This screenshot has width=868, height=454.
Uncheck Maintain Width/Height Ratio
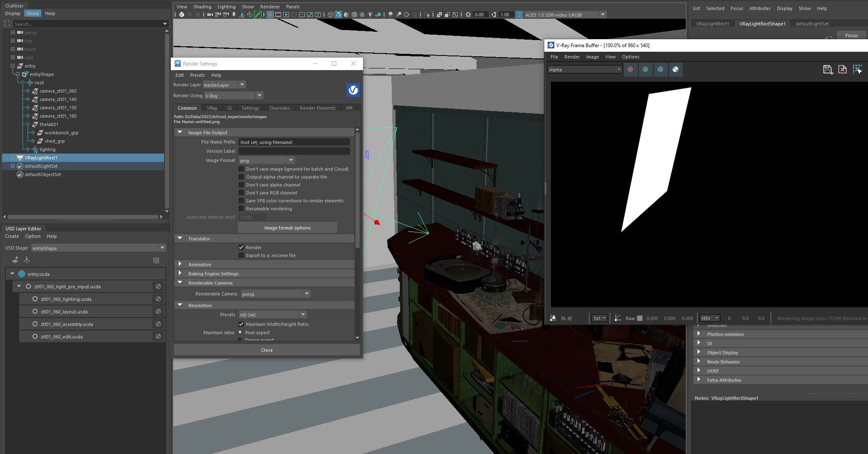tap(241, 324)
